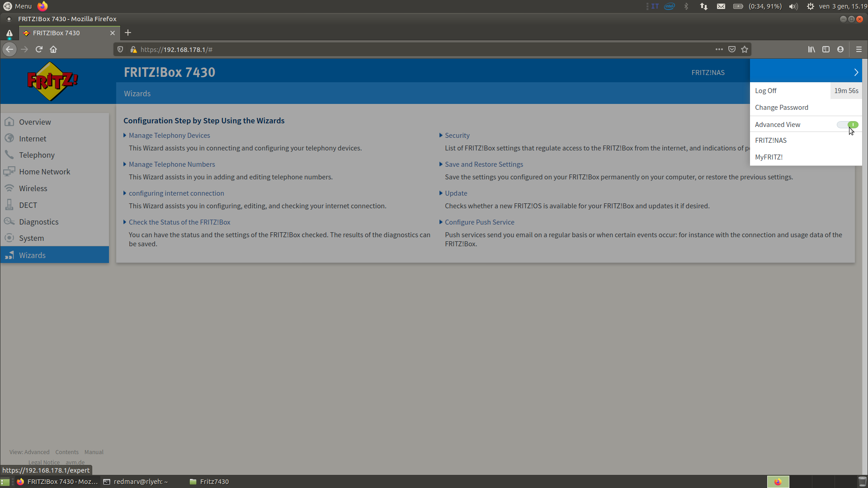The image size is (868, 488).
Task: Click the Bluetooth tray icon
Action: point(686,6)
